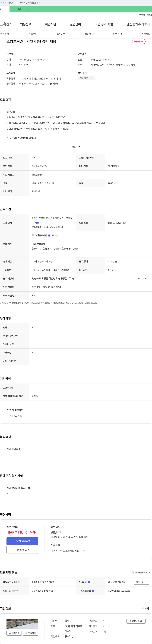
Task: Block viewing with 열람차단 button
Action: point(30,633)
